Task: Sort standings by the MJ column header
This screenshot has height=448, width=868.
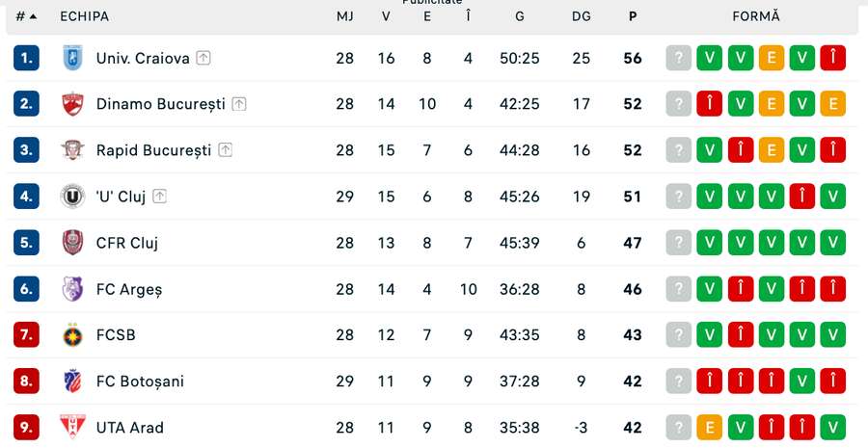Action: (x=345, y=16)
